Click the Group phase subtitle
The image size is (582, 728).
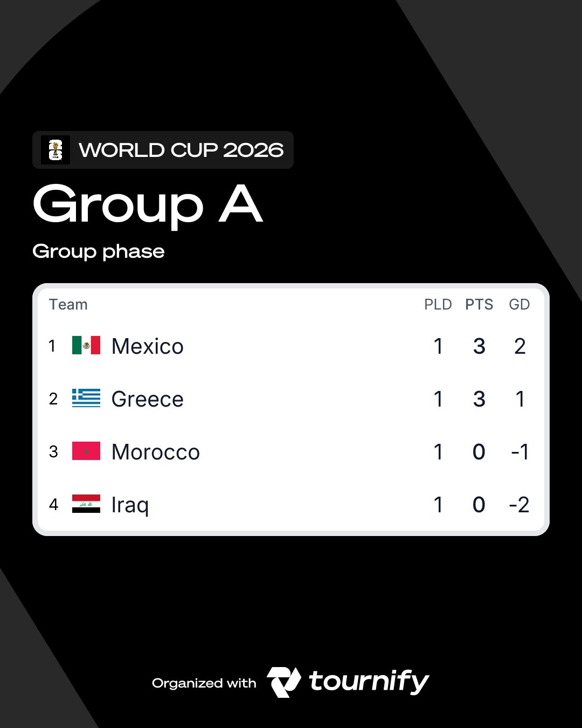point(99,251)
